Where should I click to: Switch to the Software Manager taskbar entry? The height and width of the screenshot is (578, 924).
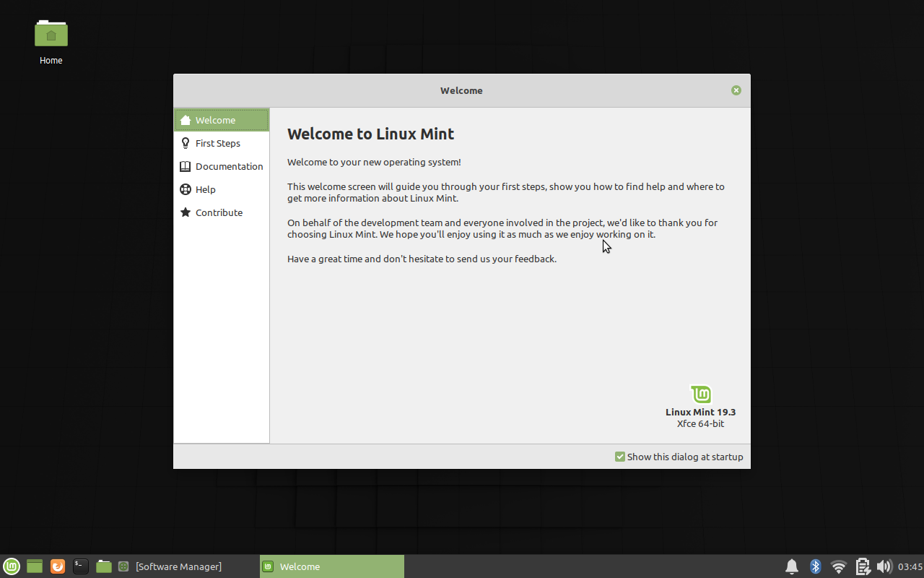point(178,566)
